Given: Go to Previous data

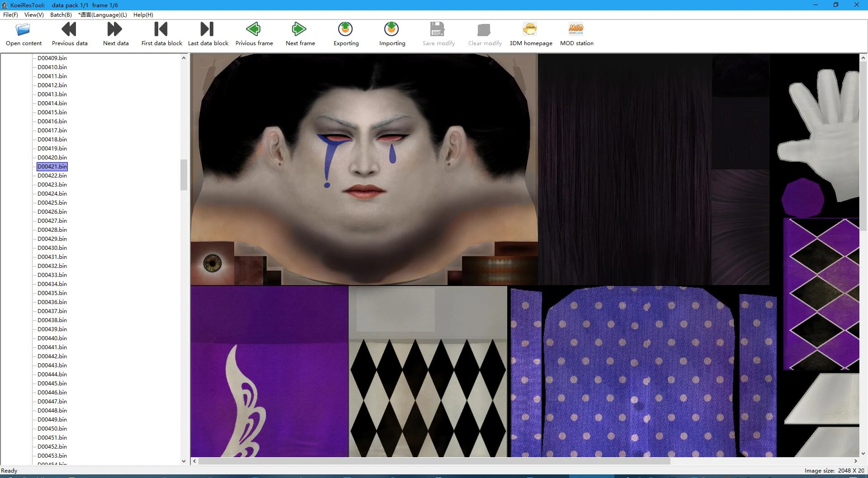Looking at the screenshot, I should click(x=69, y=30).
